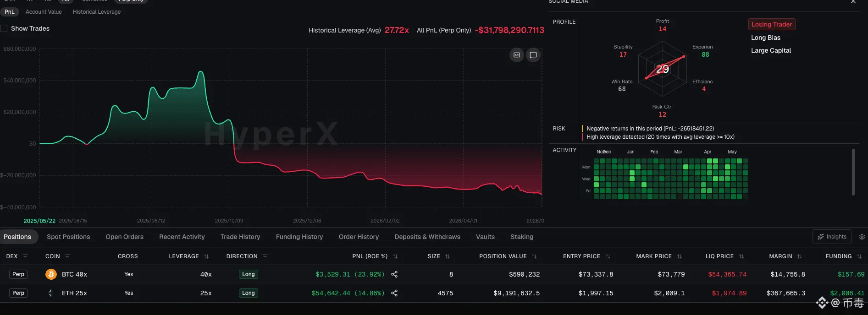Open the Spot Positions tab
Screen dimensions: 868x315
pos(68,237)
